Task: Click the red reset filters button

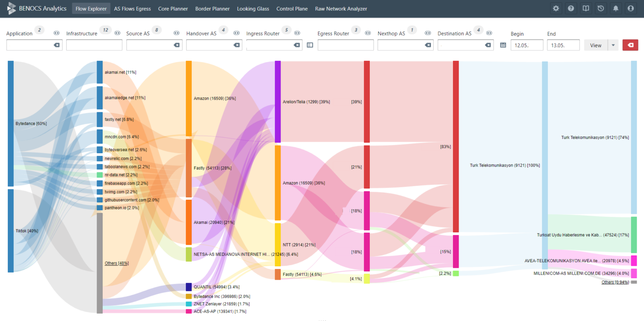Action: coord(630,45)
